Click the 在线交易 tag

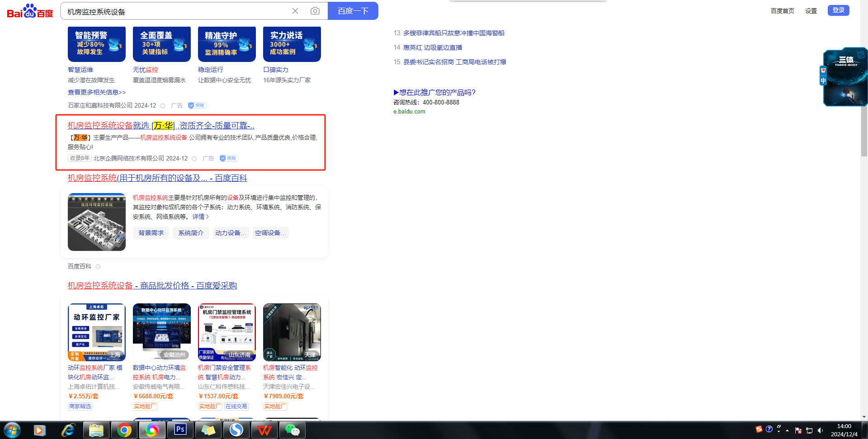tap(236, 406)
